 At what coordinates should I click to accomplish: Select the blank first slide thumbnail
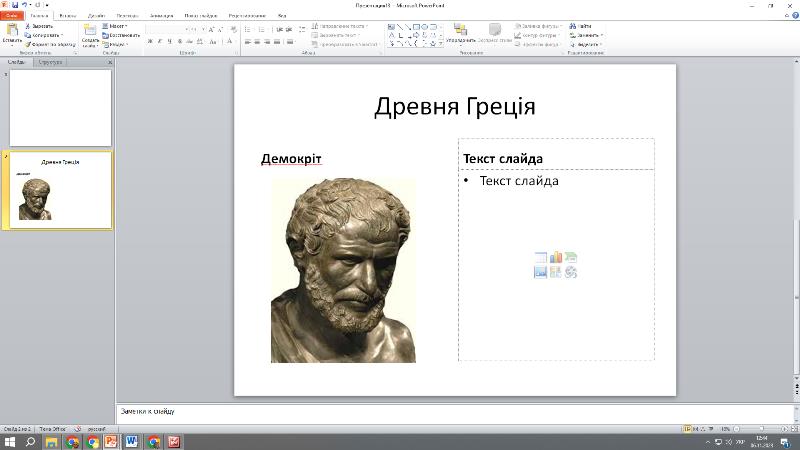pyautogui.click(x=60, y=108)
